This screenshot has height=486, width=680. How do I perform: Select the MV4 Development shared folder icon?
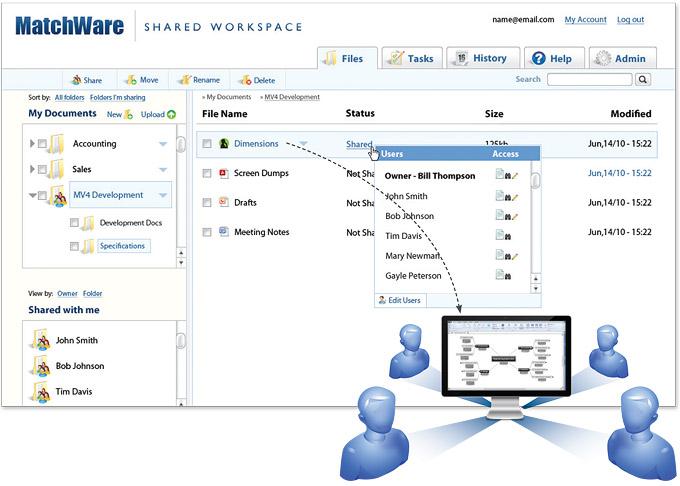tap(58, 196)
